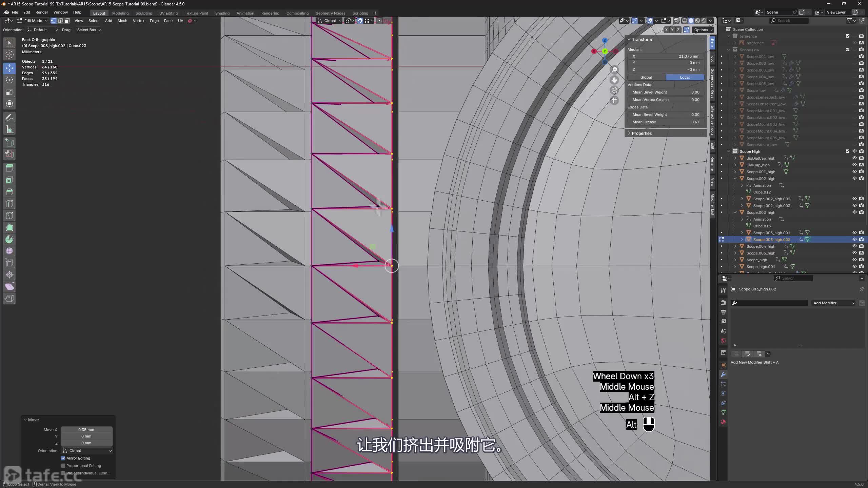Open the File menu
868x488 pixels.
(x=15, y=12)
